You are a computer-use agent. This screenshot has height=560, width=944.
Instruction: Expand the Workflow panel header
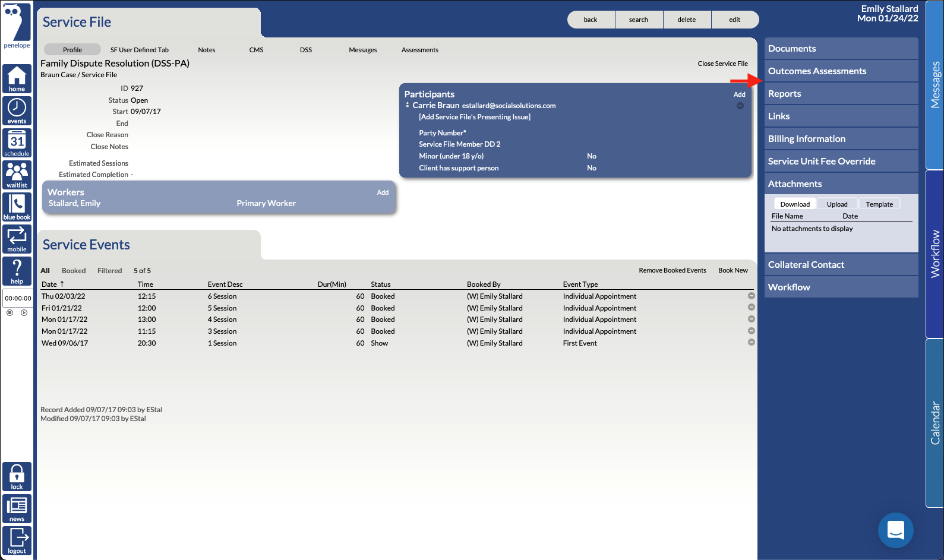[x=841, y=287]
